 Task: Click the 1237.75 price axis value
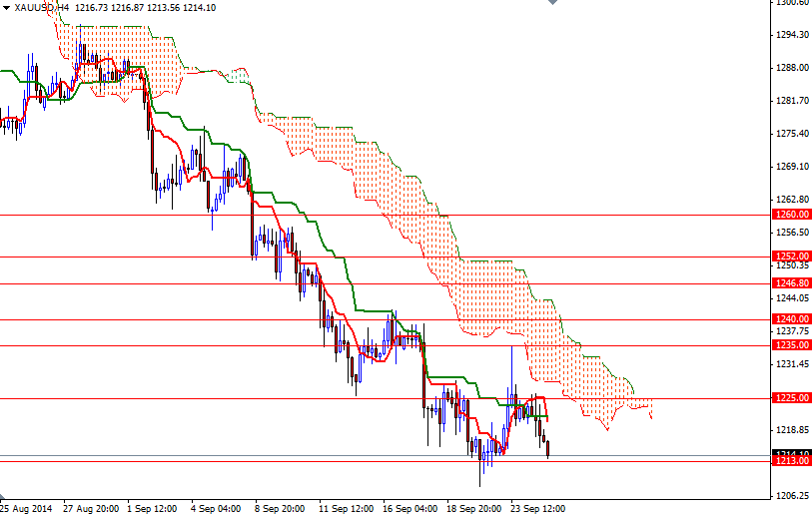point(792,330)
